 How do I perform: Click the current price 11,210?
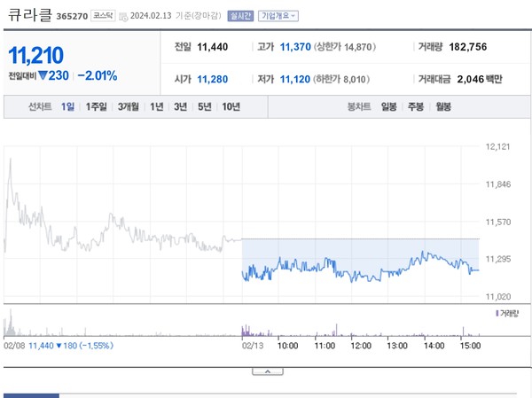(36, 55)
